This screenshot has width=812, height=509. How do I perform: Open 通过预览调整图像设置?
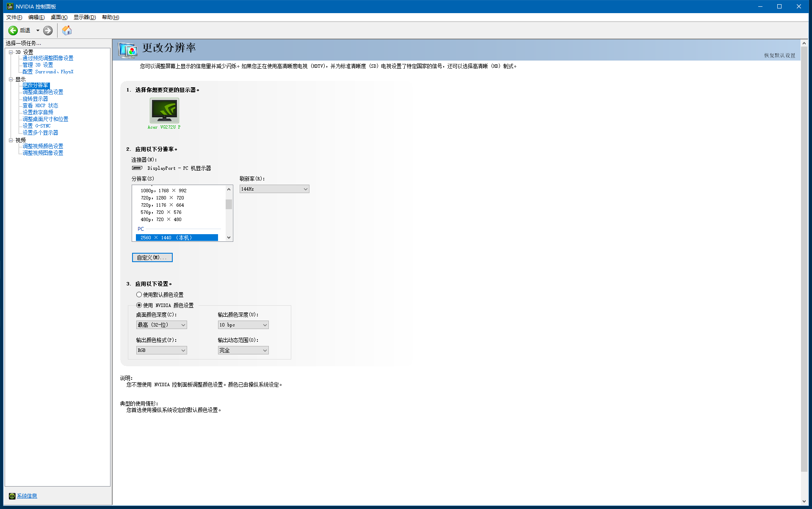[48, 58]
